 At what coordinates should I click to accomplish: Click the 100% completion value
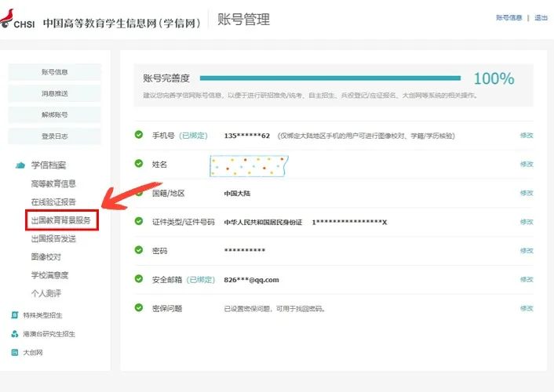click(x=494, y=78)
